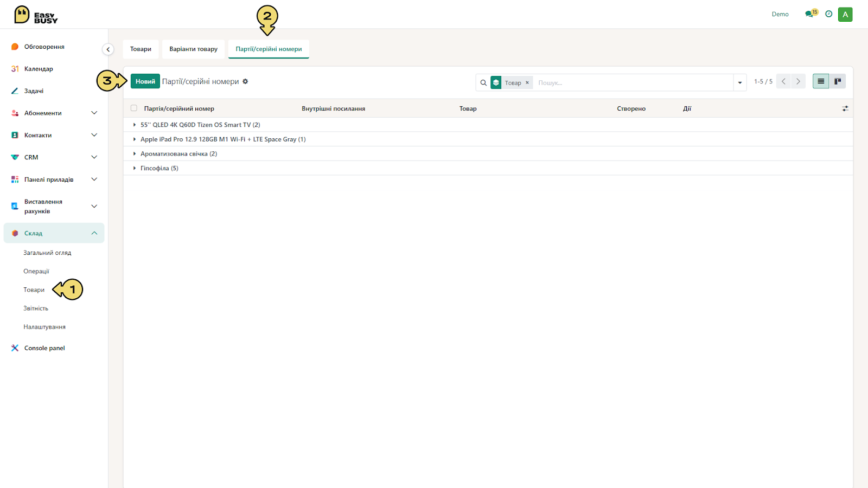Click the Обговорення sidebar icon
Image resolution: width=868 pixels, height=488 pixels.
(x=15, y=47)
